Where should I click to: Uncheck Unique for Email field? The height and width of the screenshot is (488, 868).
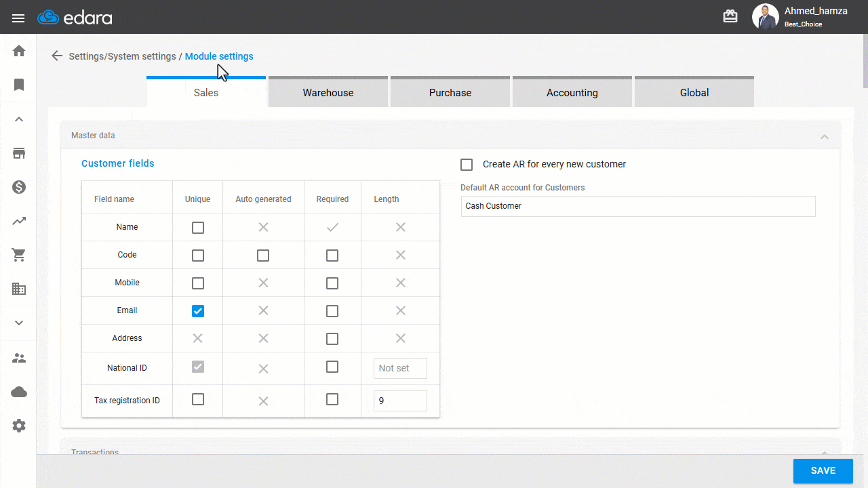tap(198, 311)
